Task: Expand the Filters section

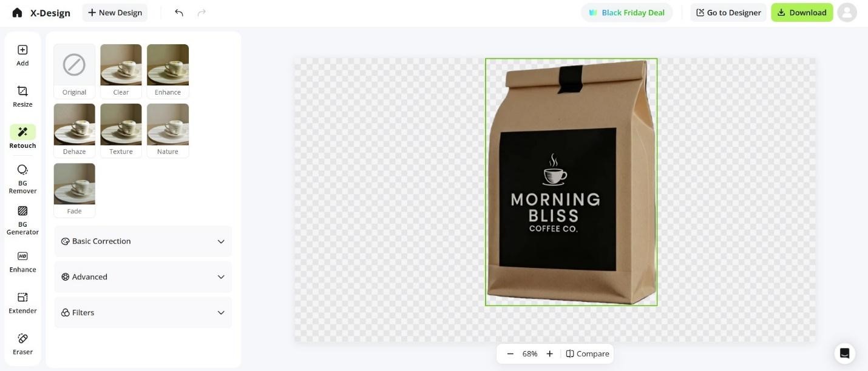Action: tap(143, 313)
